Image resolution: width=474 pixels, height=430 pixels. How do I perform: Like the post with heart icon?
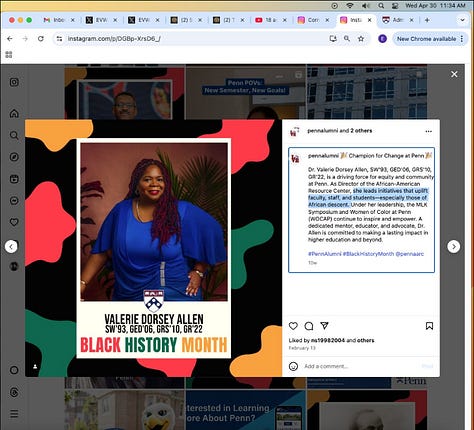(x=293, y=326)
